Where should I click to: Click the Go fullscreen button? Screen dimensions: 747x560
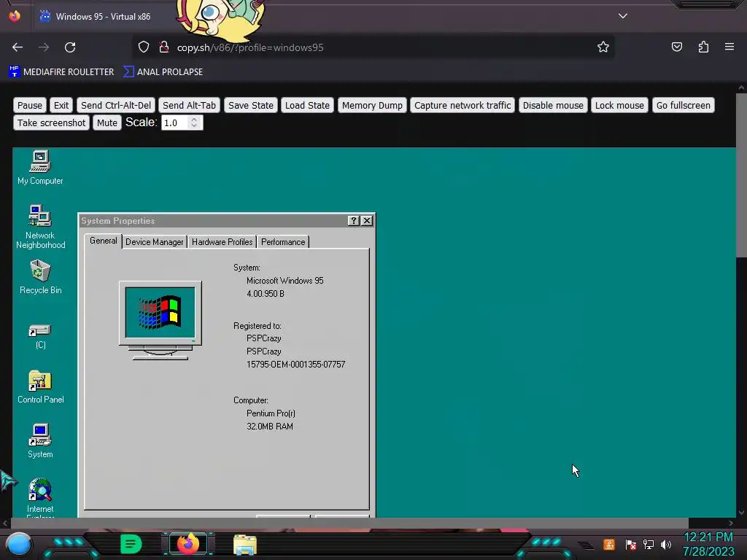coord(683,105)
